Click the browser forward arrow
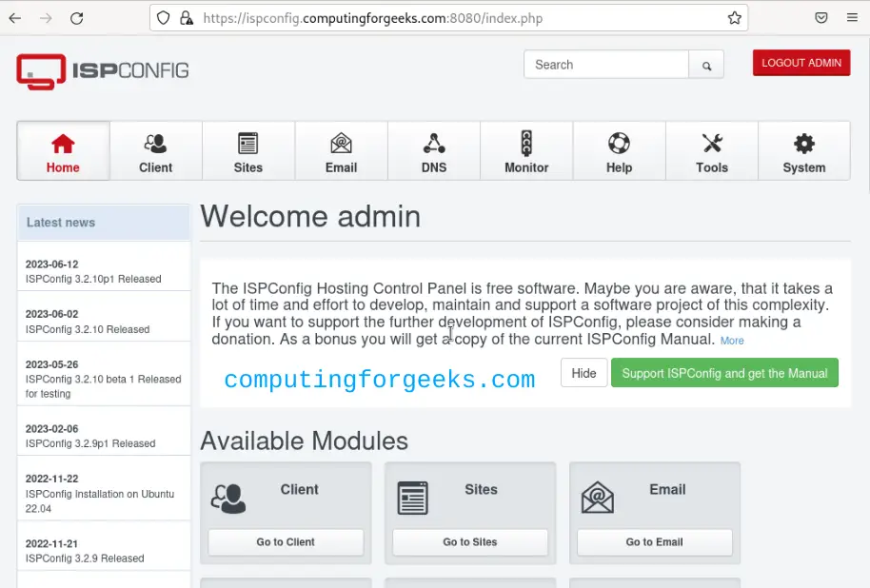 46,18
